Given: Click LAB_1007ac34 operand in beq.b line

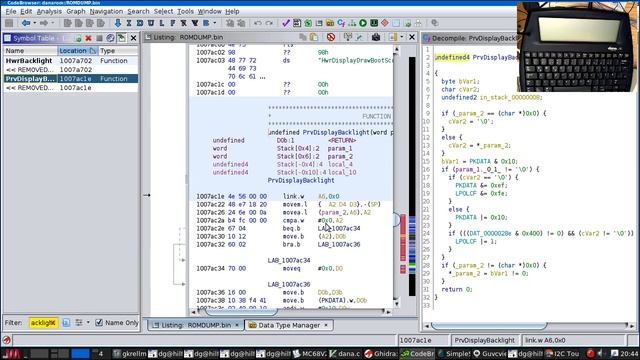Looking at the screenshot, I should pyautogui.click(x=339, y=228).
